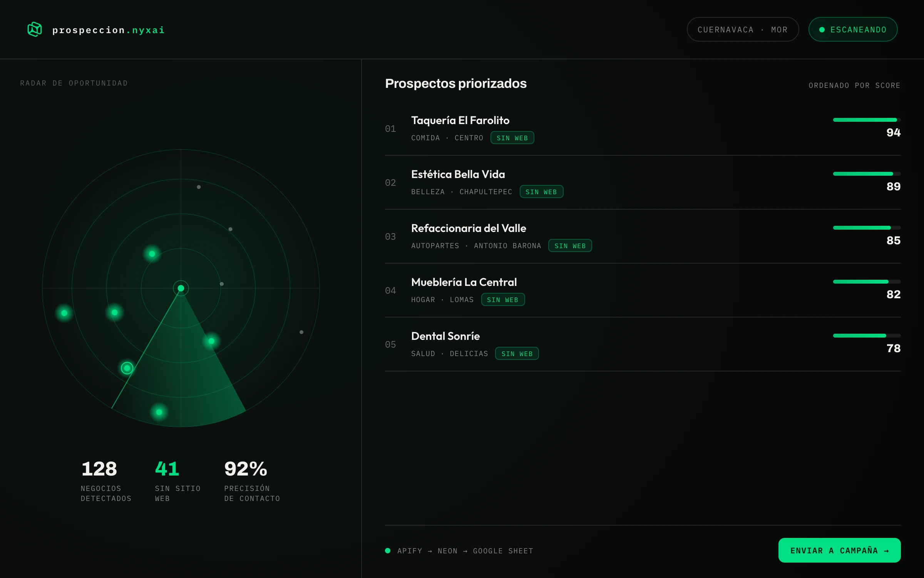Viewport: 924px width, 578px height.
Task: Select the Cuernavaca · MOR location pill
Action: coord(743,29)
